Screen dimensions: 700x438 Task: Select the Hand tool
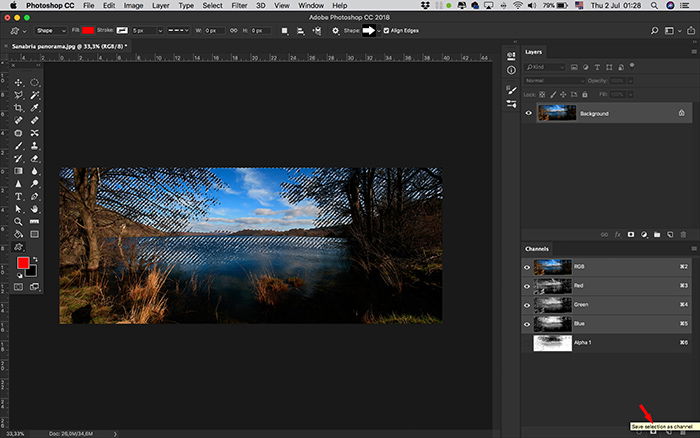(34, 209)
